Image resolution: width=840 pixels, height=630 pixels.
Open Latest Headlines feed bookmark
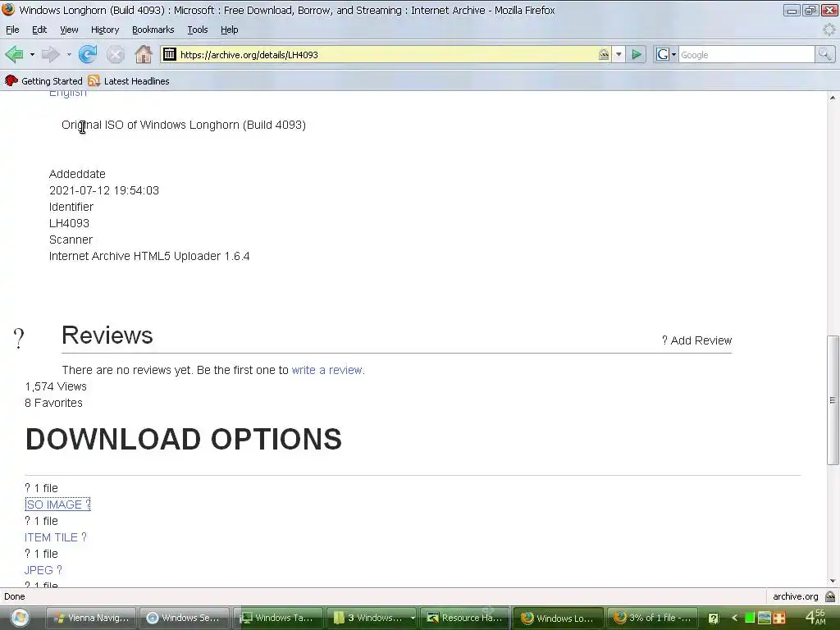(129, 81)
